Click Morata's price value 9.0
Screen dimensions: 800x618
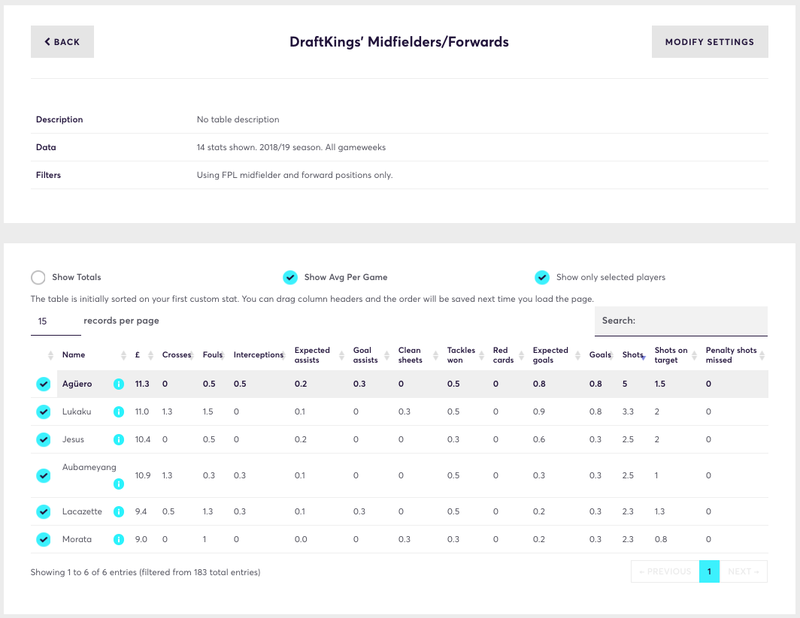tap(141, 539)
